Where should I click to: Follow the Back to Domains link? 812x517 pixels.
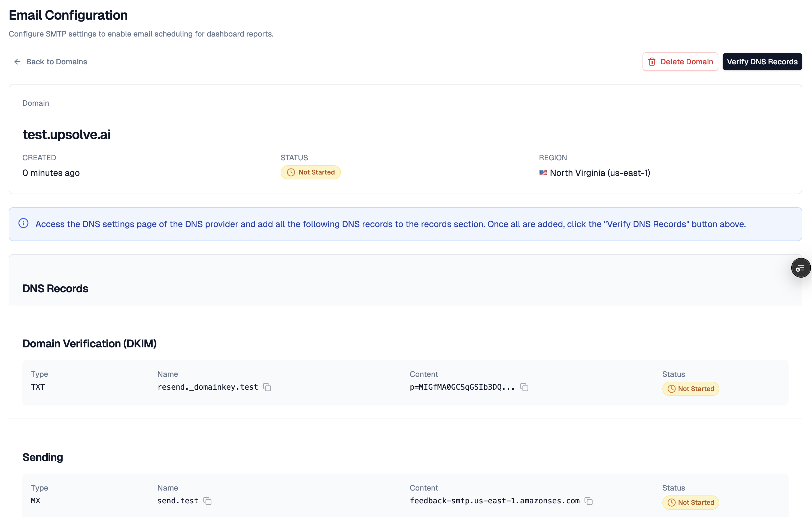(56, 61)
